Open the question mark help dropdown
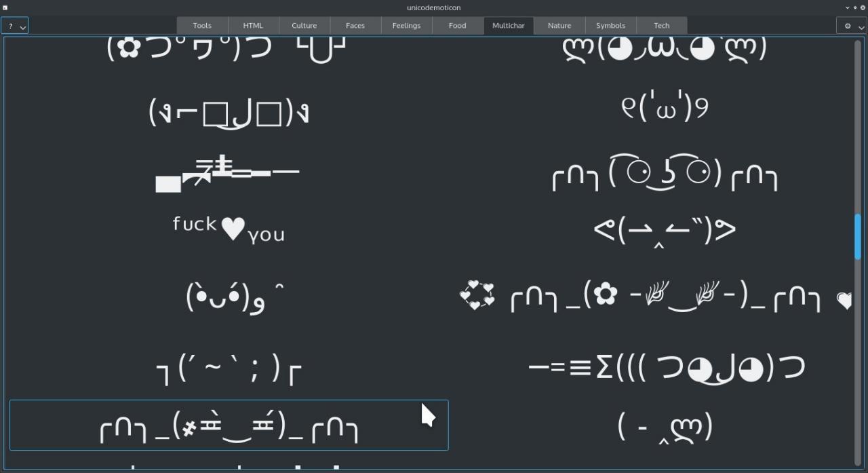 pos(15,26)
